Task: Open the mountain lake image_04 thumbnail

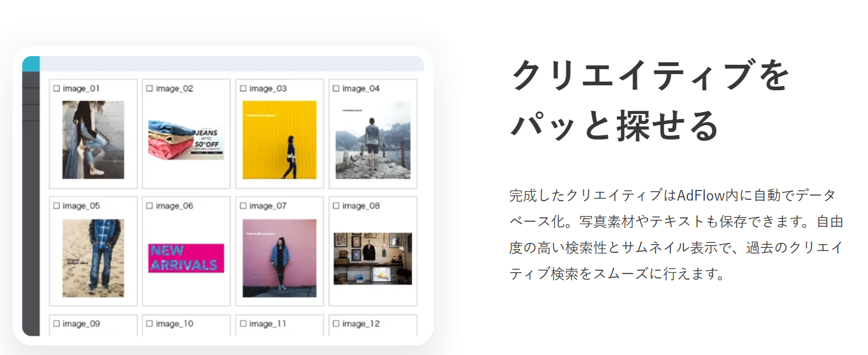Action: click(373, 140)
